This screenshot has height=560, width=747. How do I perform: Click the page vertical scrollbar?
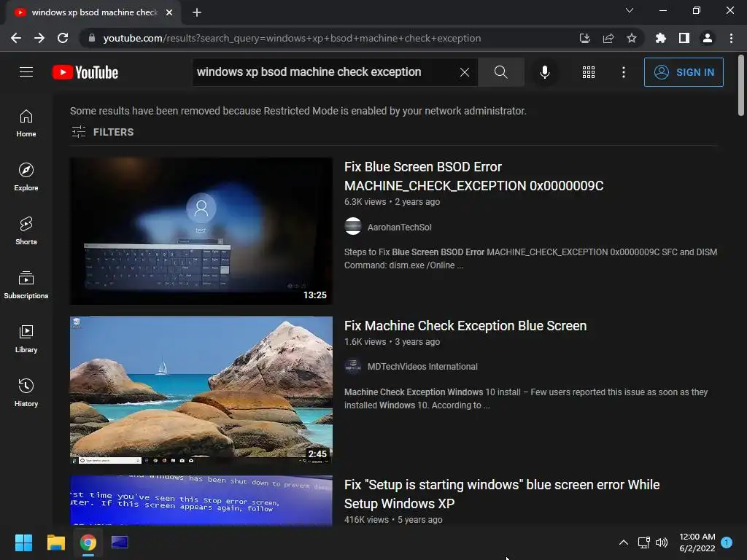(x=741, y=85)
